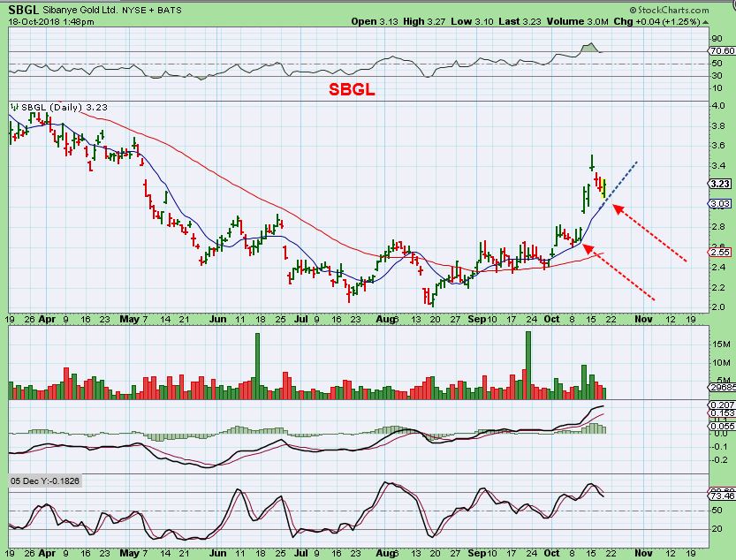Screen dimensions: 736x560
Task: Click the stochastic value tag 73.46
Action: point(722,496)
